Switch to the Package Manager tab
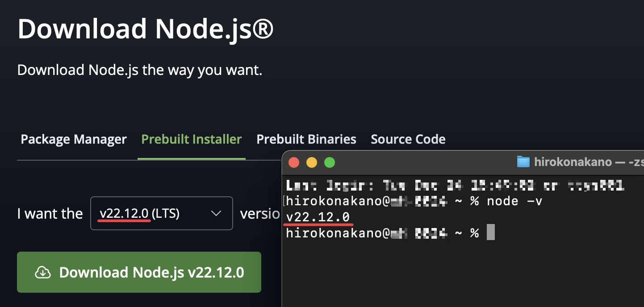644x307 pixels. click(73, 139)
